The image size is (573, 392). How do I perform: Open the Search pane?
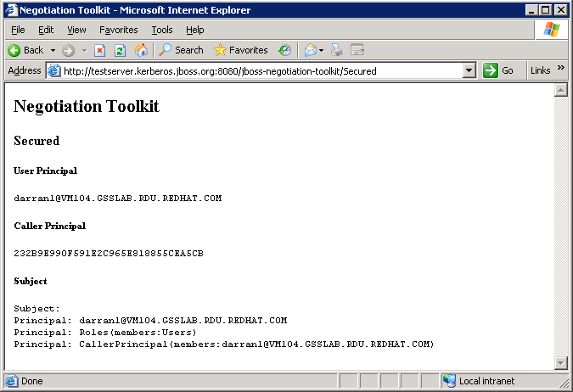click(x=181, y=50)
